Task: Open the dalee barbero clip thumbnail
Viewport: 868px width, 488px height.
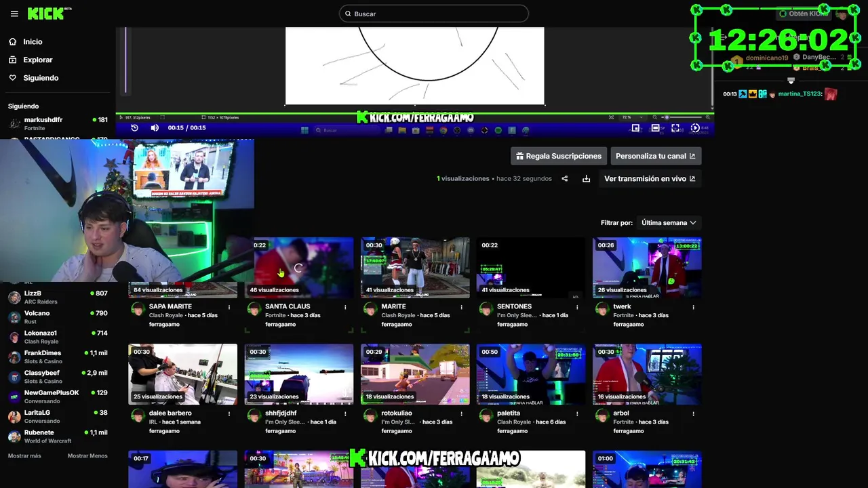Action: [183, 374]
